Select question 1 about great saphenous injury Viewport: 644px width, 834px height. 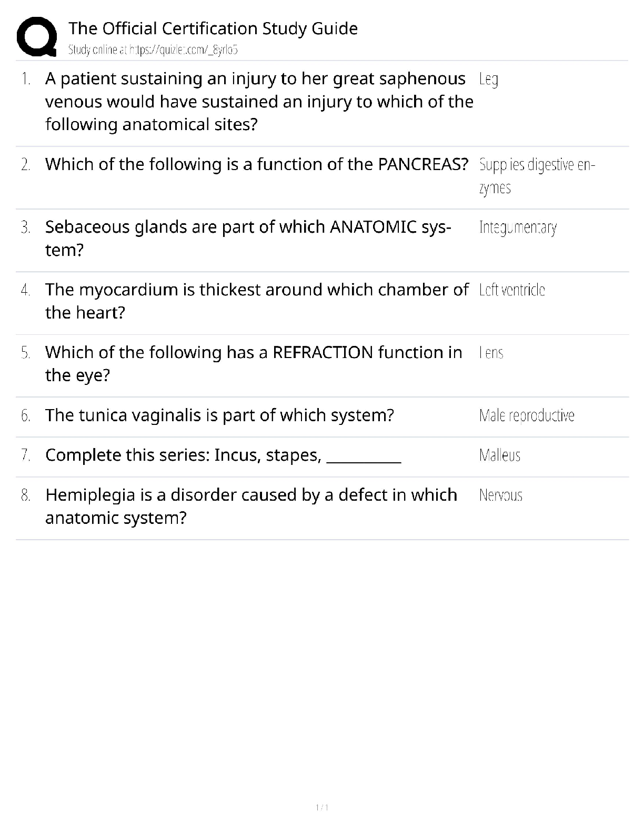[259, 102]
